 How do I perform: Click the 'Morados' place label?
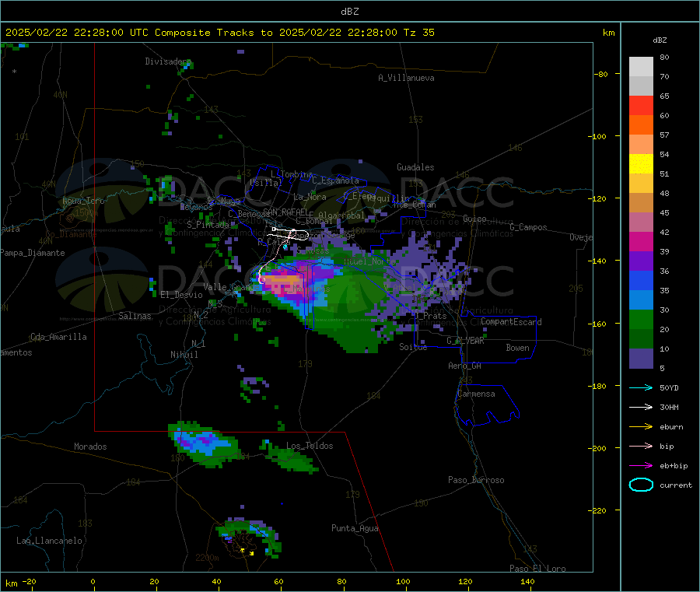tap(91, 447)
